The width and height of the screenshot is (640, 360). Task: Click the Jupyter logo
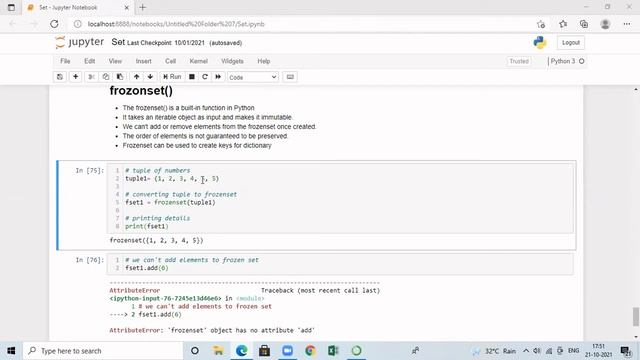80,42
